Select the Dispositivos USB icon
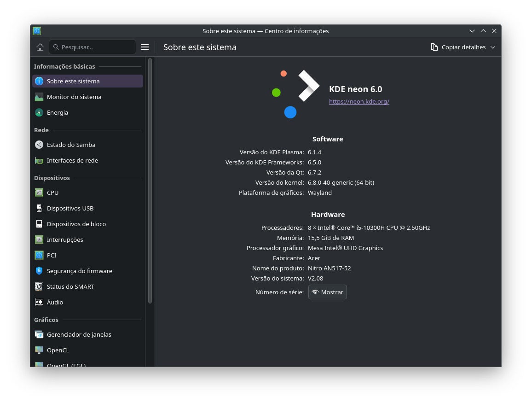Screen dimensions: 532x403 pyautogui.click(x=39, y=208)
